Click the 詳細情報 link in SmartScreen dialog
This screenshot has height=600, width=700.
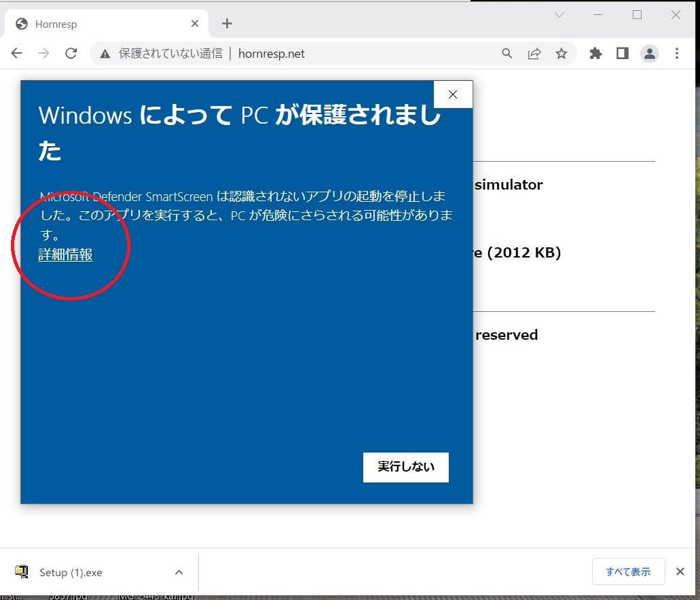65,255
